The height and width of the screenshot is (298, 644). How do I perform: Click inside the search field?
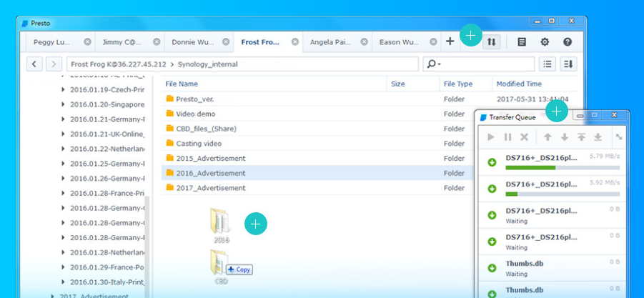[479, 64]
